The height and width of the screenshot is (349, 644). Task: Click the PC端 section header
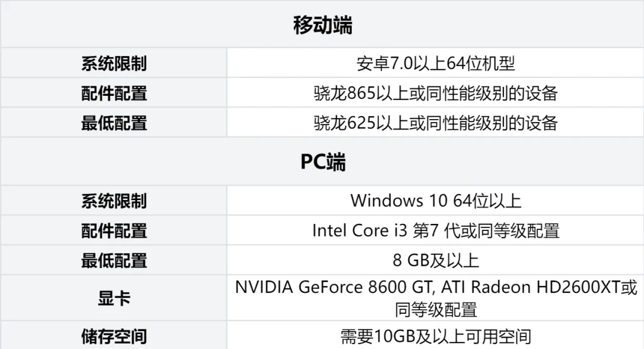click(x=322, y=162)
